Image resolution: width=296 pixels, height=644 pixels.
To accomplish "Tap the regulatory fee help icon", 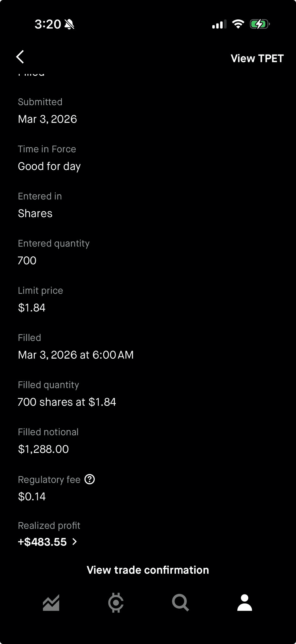I will coord(90,479).
